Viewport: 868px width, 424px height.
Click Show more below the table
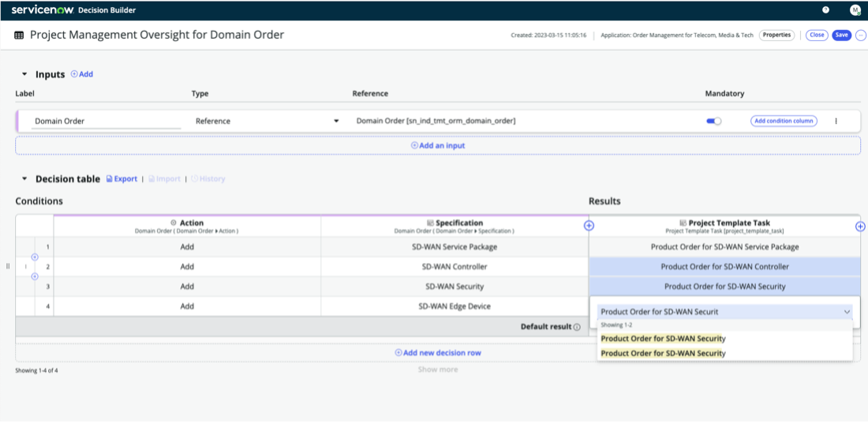point(437,370)
